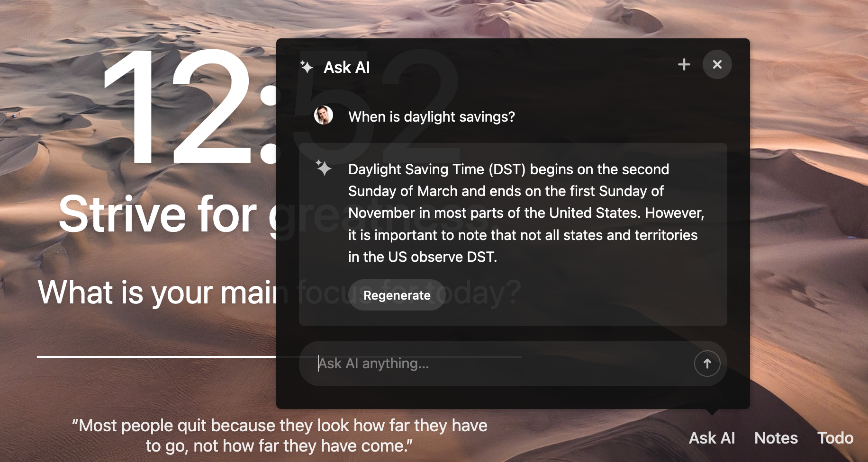Click the Daylight Saving Time answer text
The image size is (868, 462).
(526, 213)
